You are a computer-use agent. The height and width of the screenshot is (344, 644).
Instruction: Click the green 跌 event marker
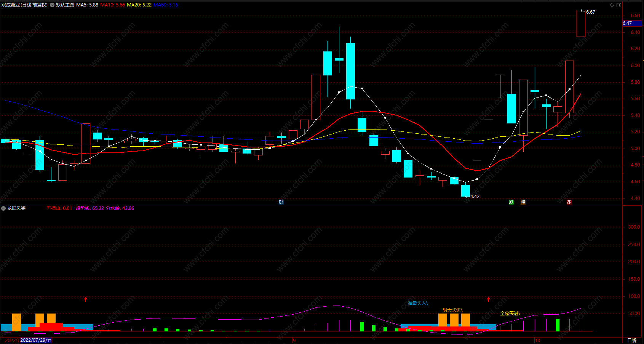(511, 202)
